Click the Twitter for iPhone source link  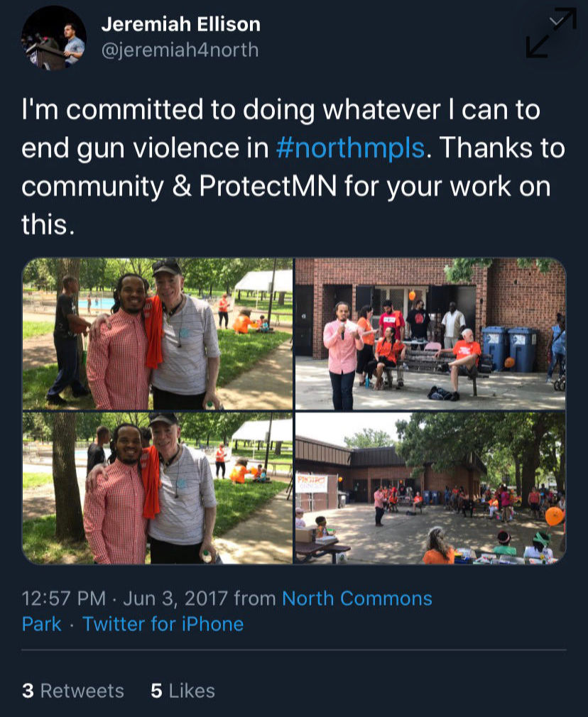click(x=163, y=624)
